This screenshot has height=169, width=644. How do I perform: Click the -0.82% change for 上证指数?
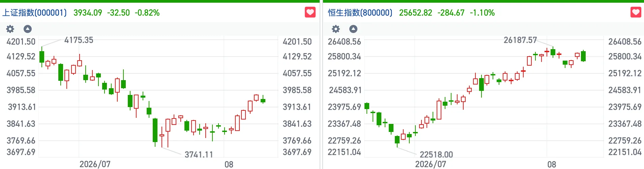[147, 13]
